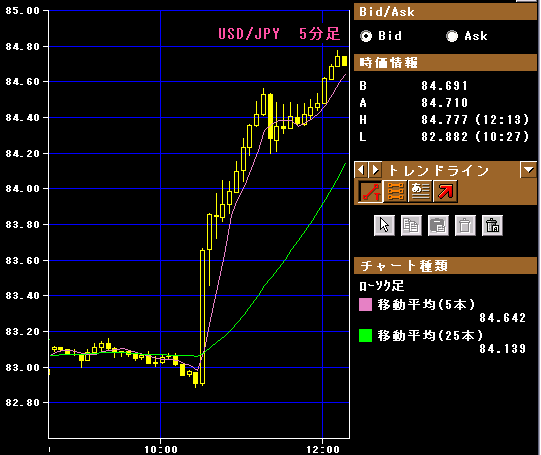
Task: Click the チャート種類 panel header
Action: (445, 266)
